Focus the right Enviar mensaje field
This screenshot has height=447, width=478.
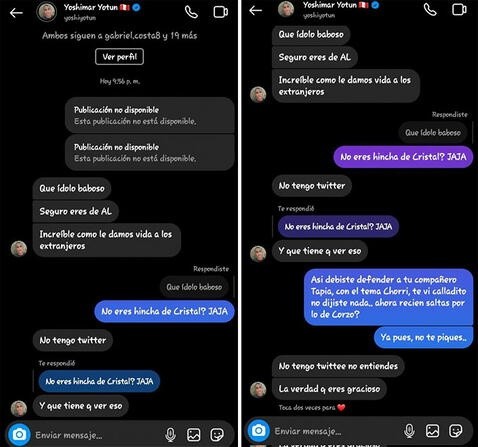335,431
